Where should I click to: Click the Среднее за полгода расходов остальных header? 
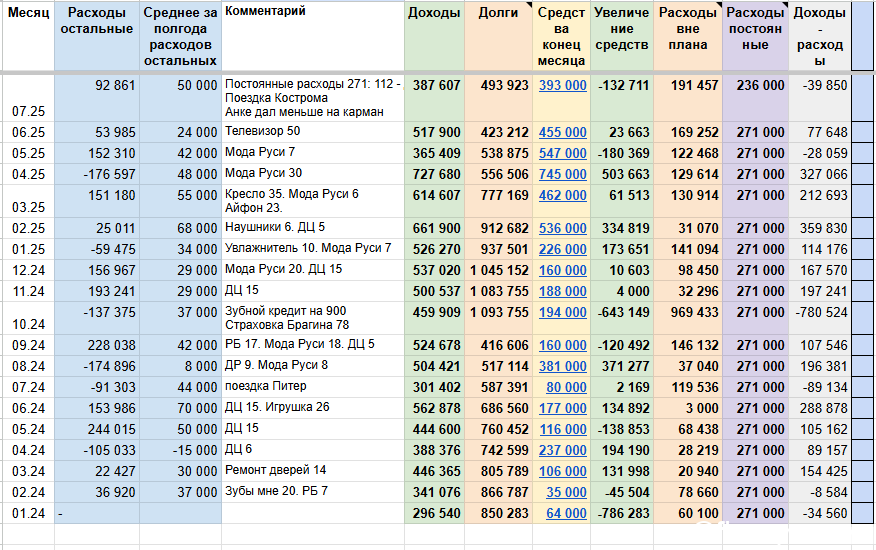(180, 37)
